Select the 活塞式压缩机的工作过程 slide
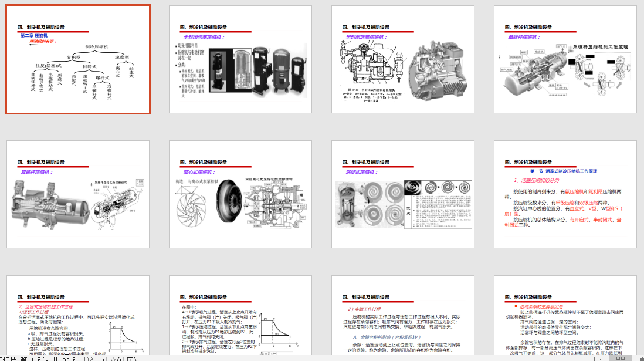Image resolution: width=644 pixels, height=361 pixels. pyautogui.click(x=78, y=315)
